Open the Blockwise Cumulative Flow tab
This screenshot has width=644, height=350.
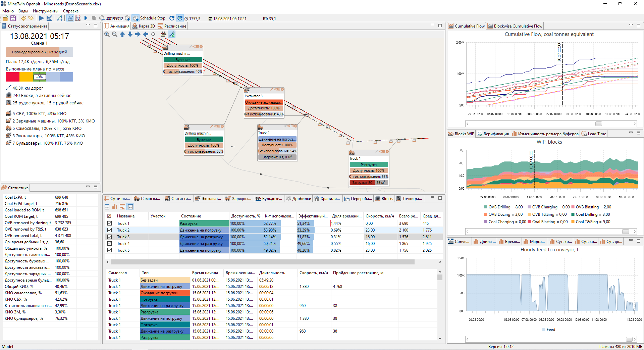point(515,26)
